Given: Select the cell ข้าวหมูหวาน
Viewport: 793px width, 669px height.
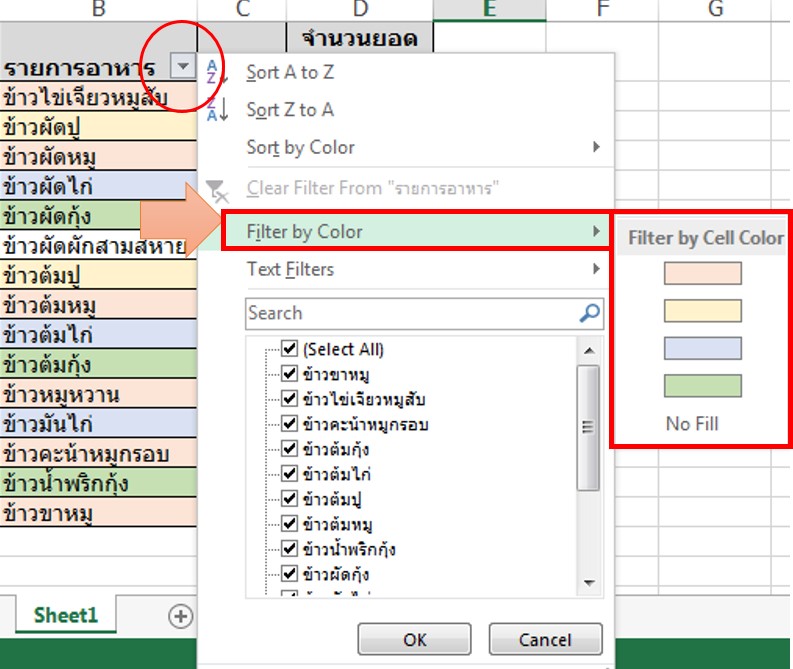Looking at the screenshot, I should tap(98, 394).
